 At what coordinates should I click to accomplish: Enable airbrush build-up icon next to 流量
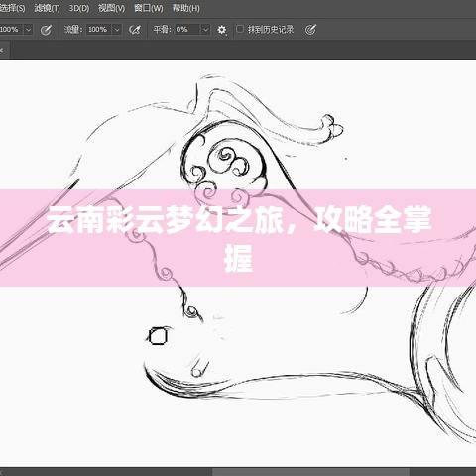click(x=135, y=30)
